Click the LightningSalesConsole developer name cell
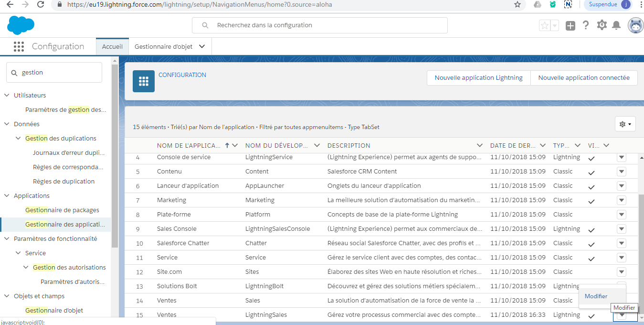 click(278, 229)
